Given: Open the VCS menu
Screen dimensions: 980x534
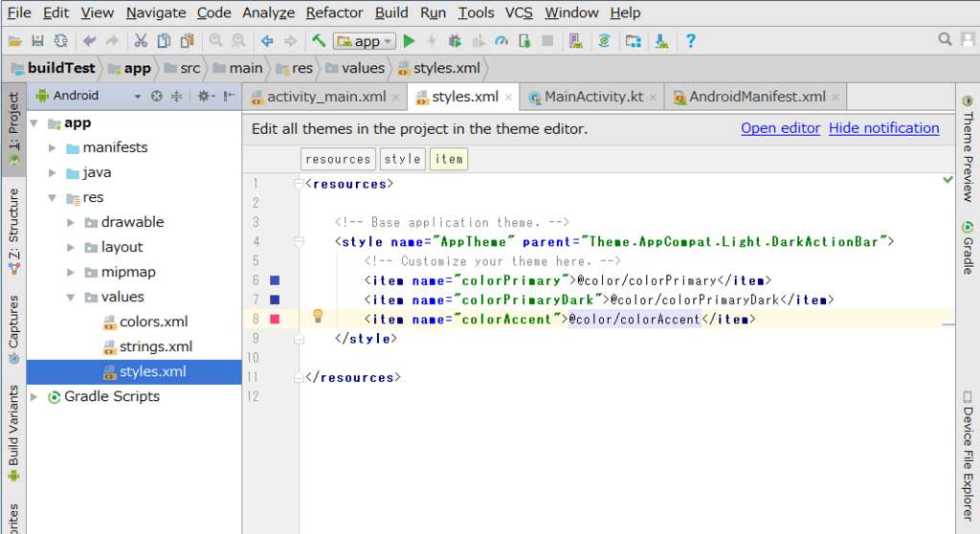Looking at the screenshot, I should coord(519,12).
